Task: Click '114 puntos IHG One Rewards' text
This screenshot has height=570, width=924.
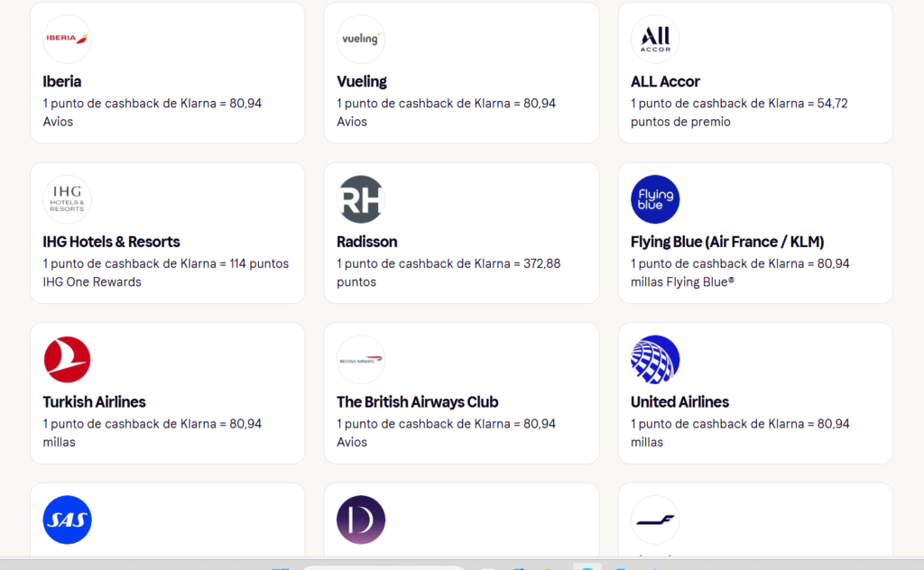Action: coord(166,272)
